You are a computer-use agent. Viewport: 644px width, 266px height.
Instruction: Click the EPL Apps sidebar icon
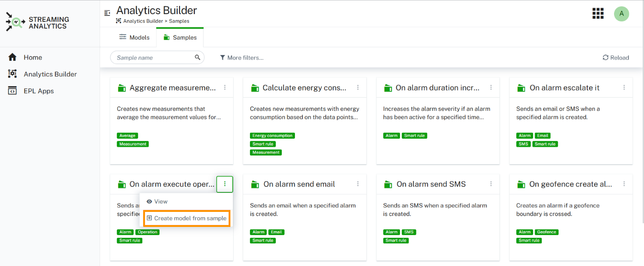pyautogui.click(x=13, y=91)
